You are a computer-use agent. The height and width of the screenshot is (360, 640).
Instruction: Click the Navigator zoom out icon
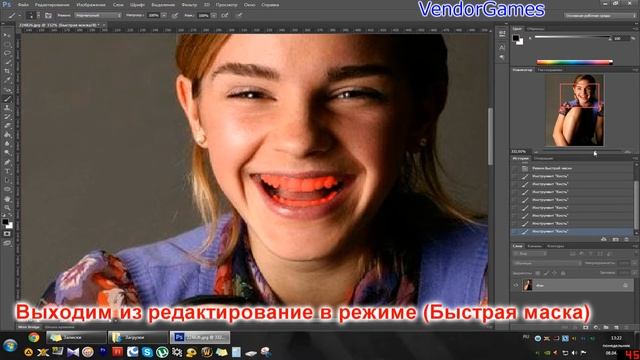point(536,152)
